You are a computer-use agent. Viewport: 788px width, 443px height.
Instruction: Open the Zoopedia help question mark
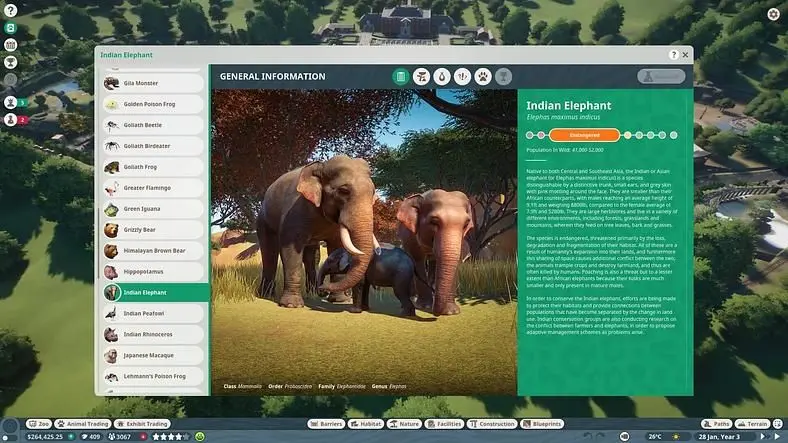point(673,55)
